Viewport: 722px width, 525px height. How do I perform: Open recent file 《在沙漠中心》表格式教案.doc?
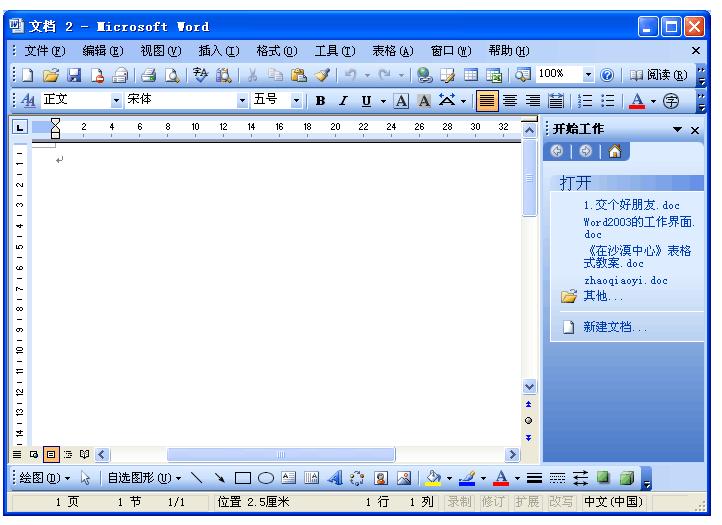[638, 257]
